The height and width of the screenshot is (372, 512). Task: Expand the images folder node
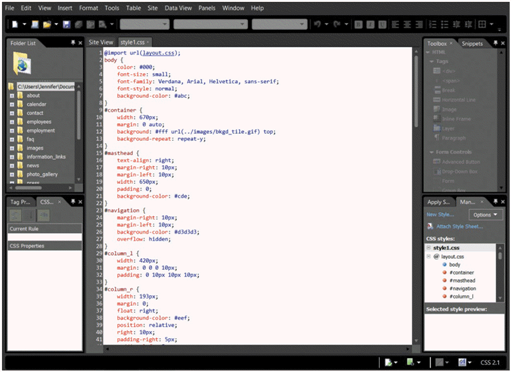point(12,148)
